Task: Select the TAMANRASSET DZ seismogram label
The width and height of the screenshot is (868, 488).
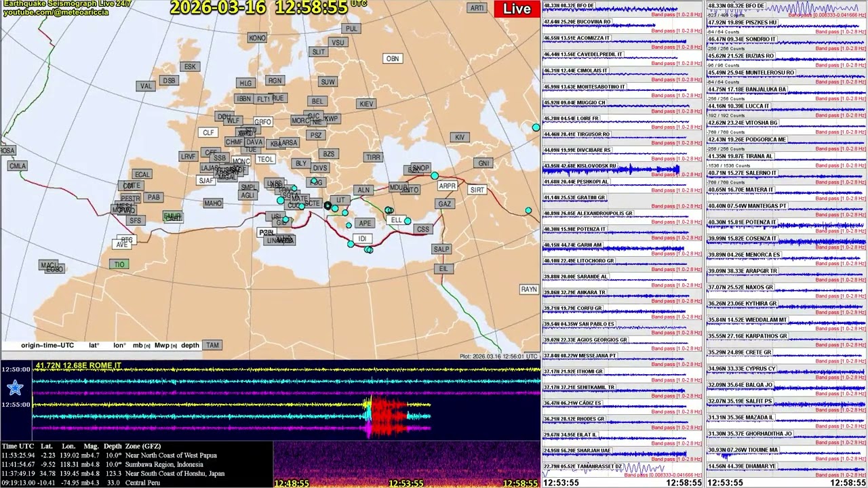Action: (x=583, y=466)
